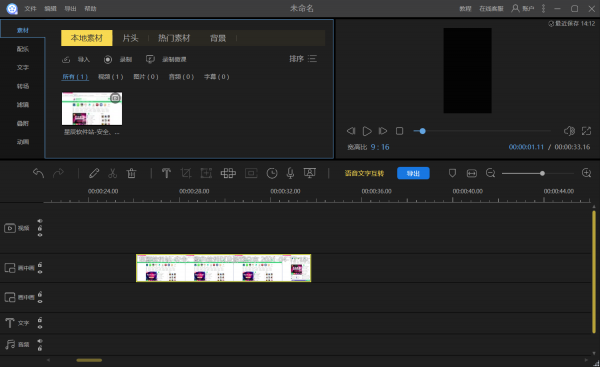
Task: Click the screen presenter icon in toolbar
Action: (309, 173)
